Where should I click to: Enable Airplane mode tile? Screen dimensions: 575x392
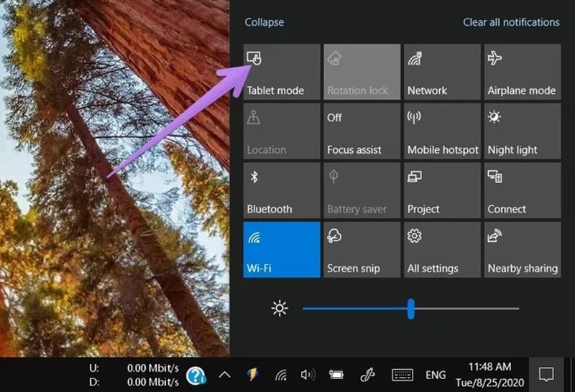click(523, 72)
